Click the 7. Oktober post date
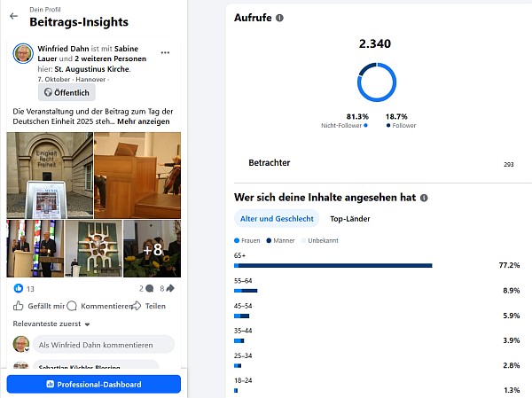532x398 pixels. 54,80
